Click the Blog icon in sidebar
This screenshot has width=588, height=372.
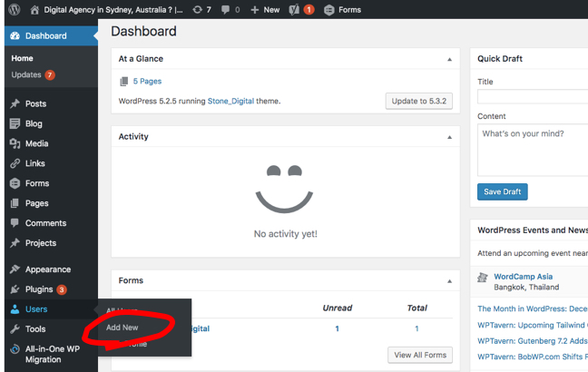click(x=15, y=123)
